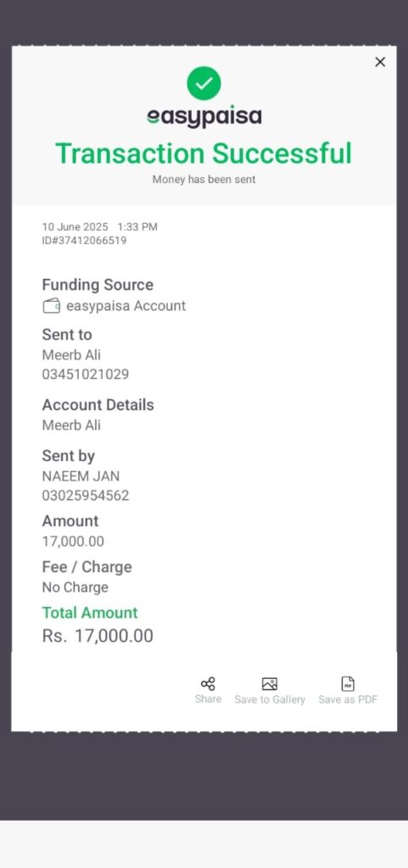The width and height of the screenshot is (408, 868).
Task: Click the wallet icon beside easypaisa Account
Action: tap(52, 306)
